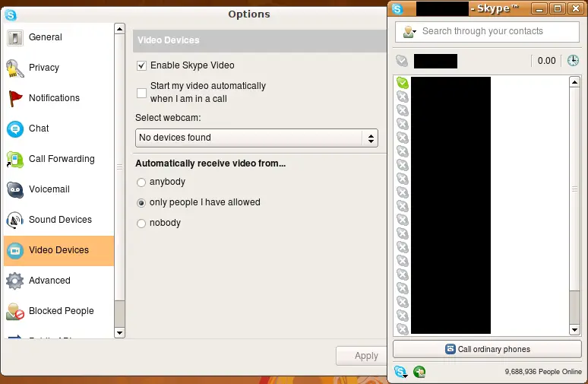Open the Privacy options category
This screenshot has height=384, width=588.
(58, 68)
